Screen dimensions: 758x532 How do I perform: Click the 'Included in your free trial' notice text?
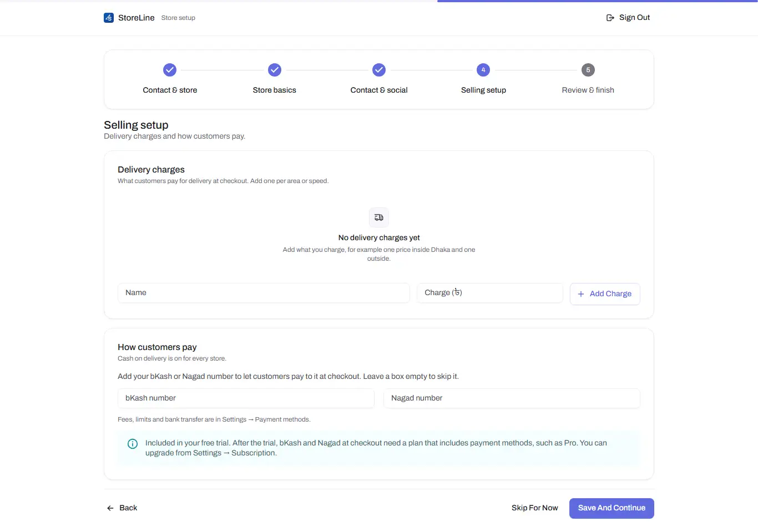coord(376,448)
